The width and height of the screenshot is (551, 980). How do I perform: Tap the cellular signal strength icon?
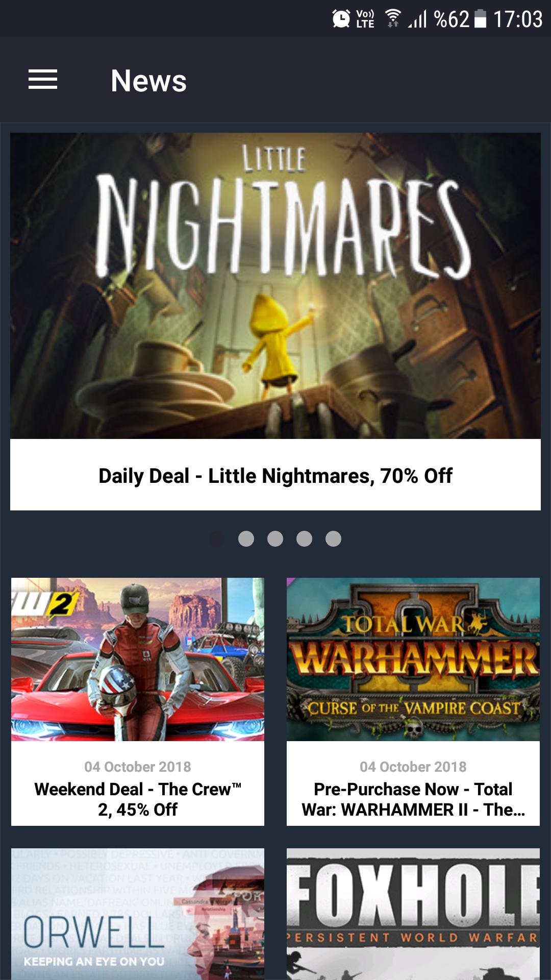(x=417, y=19)
